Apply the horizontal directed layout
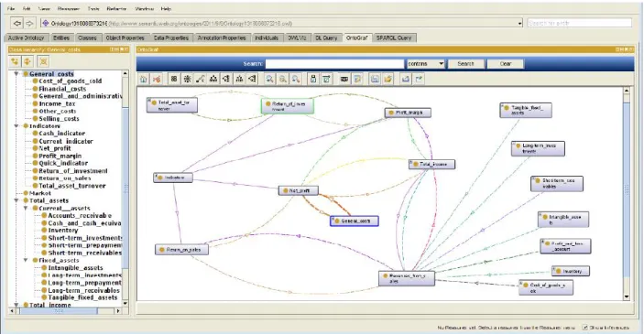Image resolution: width=644 pixels, height=334 pixels. 253,79
